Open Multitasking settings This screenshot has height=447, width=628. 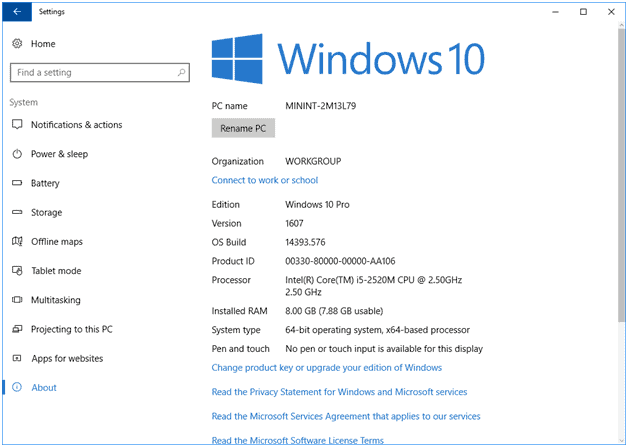(56, 300)
